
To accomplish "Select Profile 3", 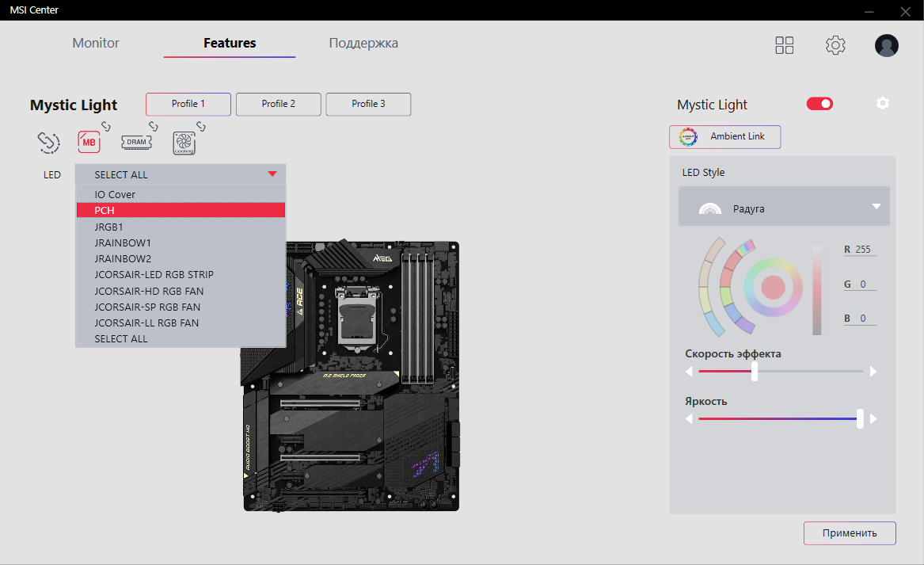I will (368, 104).
